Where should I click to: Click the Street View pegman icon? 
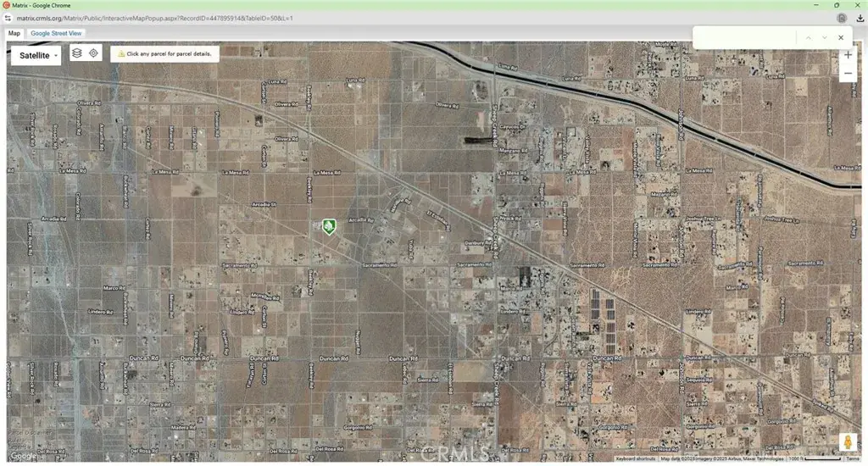(x=847, y=441)
